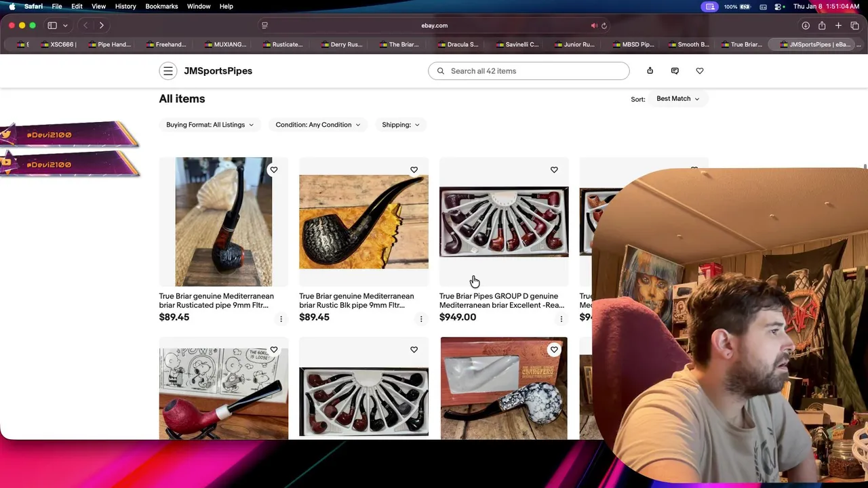The width and height of the screenshot is (868, 488).
Task: Show Safari's sidebar
Action: coord(52,26)
